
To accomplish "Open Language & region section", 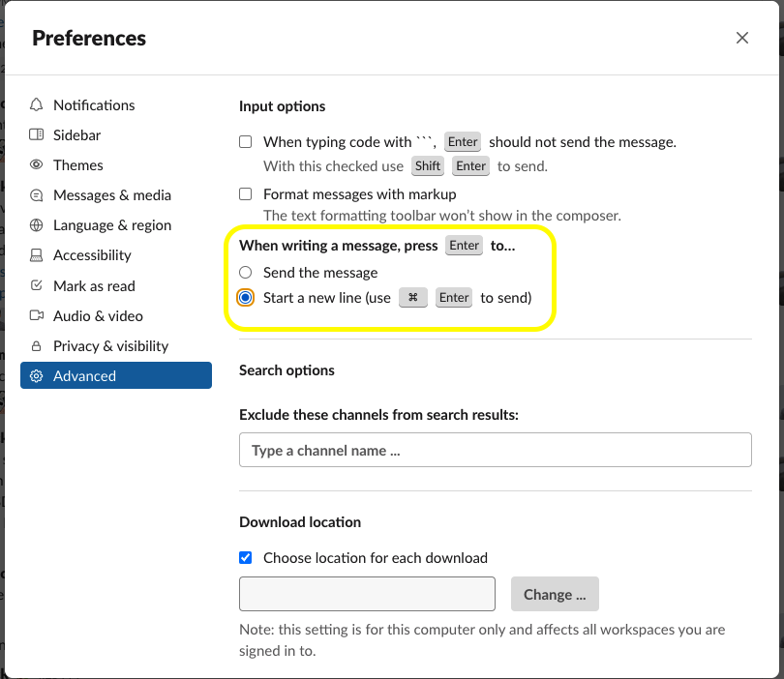I will 116,225.
